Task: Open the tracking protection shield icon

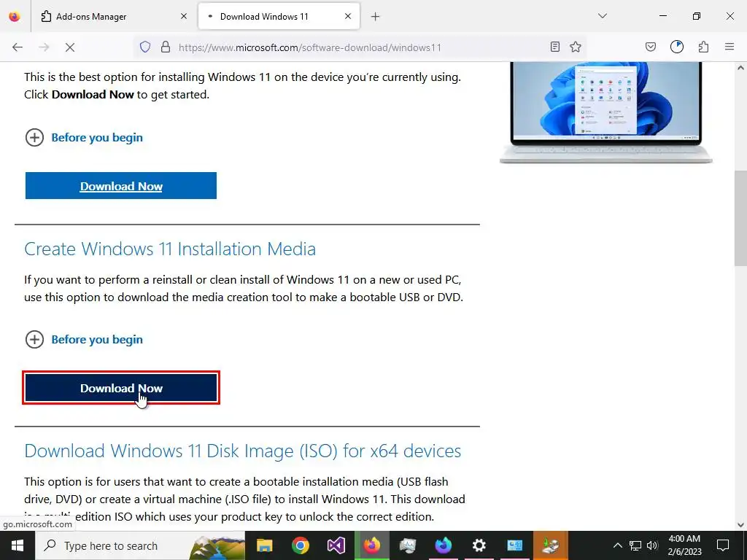Action: 145,47
